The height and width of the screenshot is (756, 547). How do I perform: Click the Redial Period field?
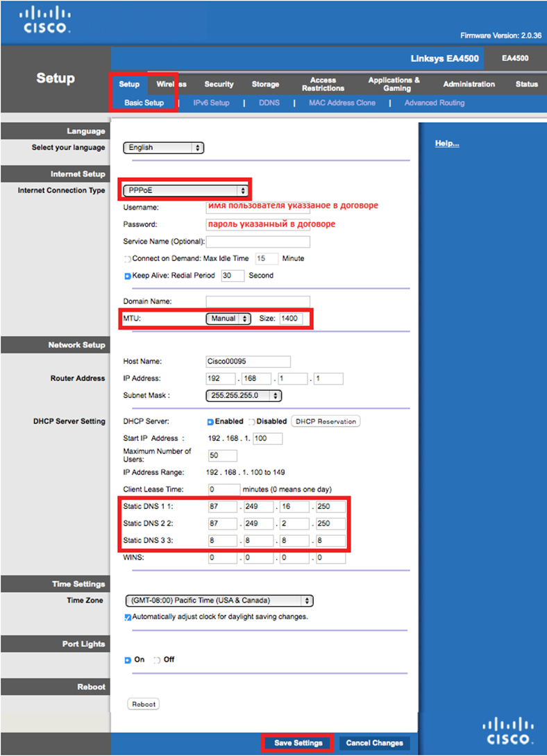pos(233,276)
